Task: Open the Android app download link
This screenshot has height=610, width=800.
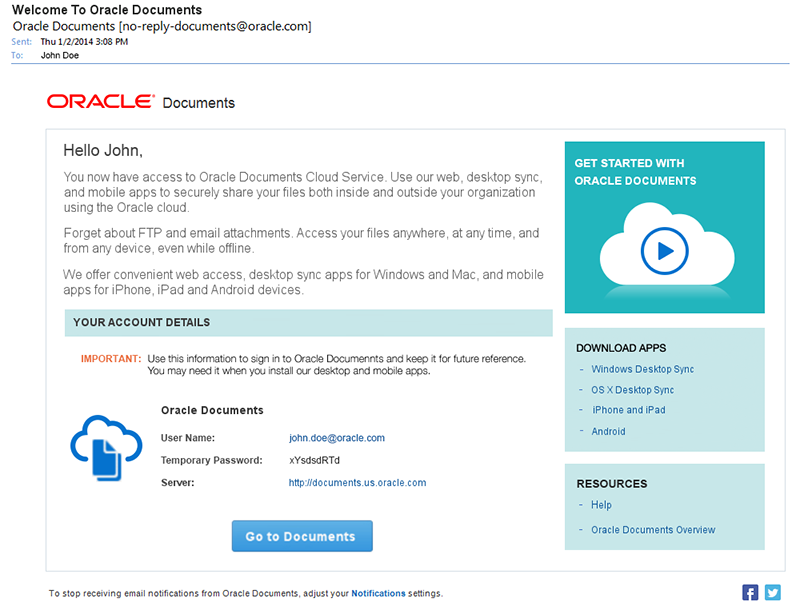Action: click(608, 431)
